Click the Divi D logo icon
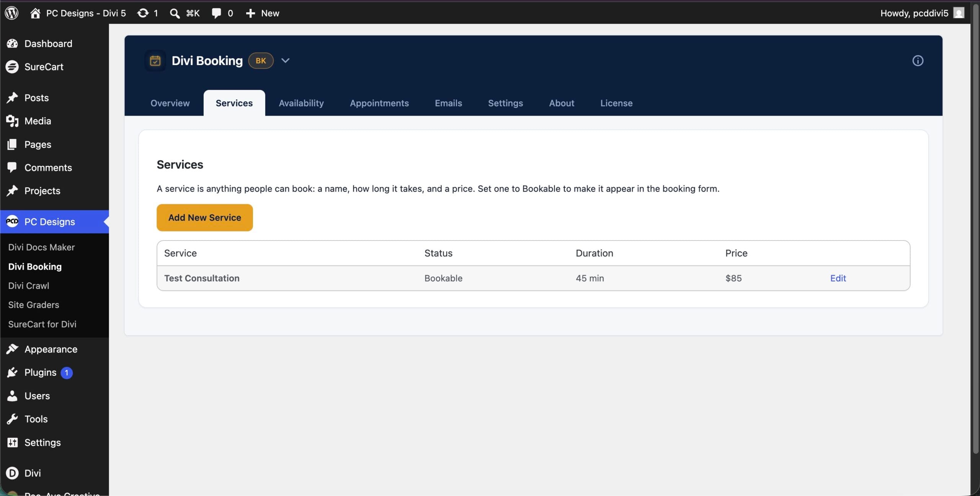Screen dimensions: 980x496 pos(12,473)
